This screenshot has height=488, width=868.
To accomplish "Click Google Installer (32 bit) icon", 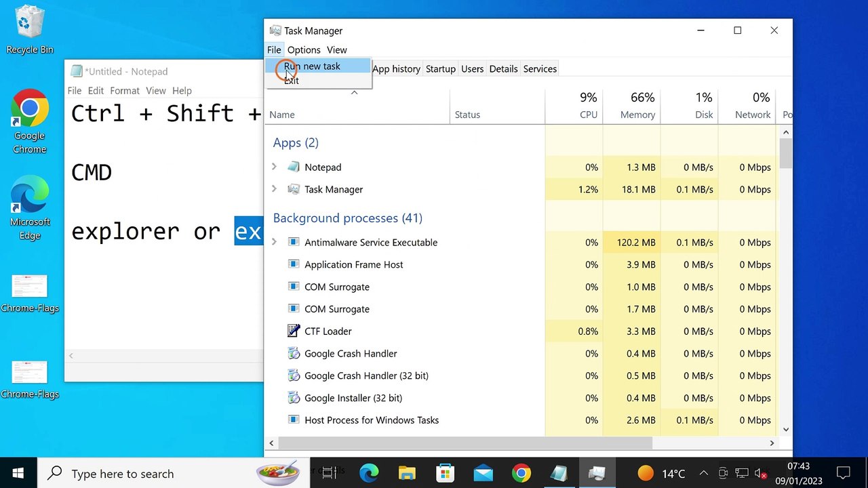I will click(x=294, y=398).
